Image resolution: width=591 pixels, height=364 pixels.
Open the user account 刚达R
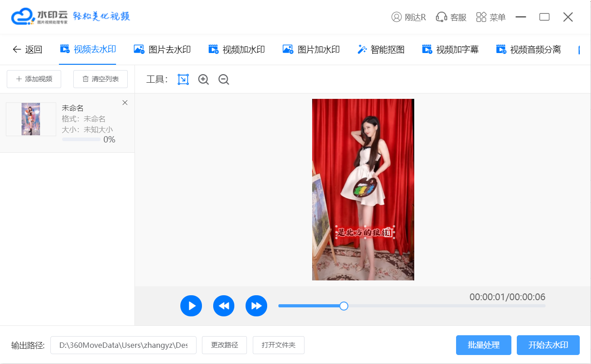[409, 18]
